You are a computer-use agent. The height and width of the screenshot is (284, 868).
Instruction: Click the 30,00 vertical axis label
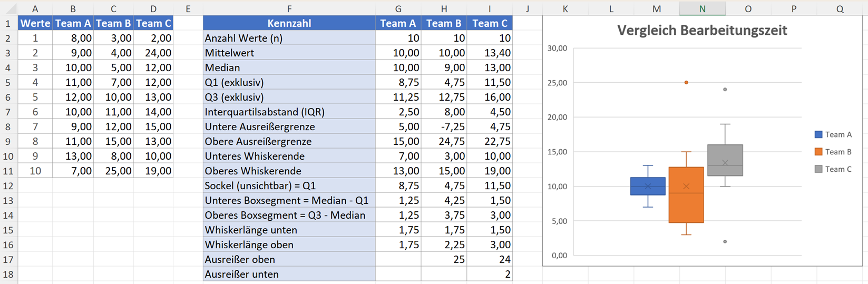[557, 48]
